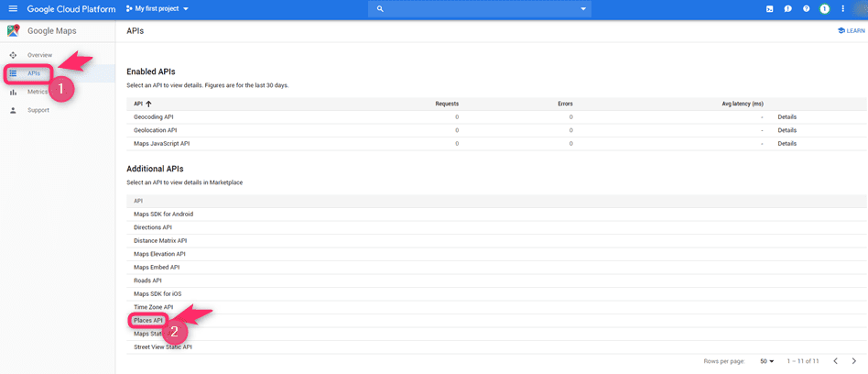Go to the previous page arrow
The height and width of the screenshot is (374, 868).
(x=836, y=361)
